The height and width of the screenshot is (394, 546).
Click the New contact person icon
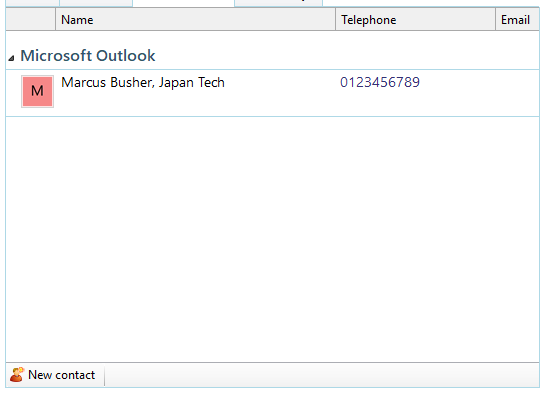(17, 375)
